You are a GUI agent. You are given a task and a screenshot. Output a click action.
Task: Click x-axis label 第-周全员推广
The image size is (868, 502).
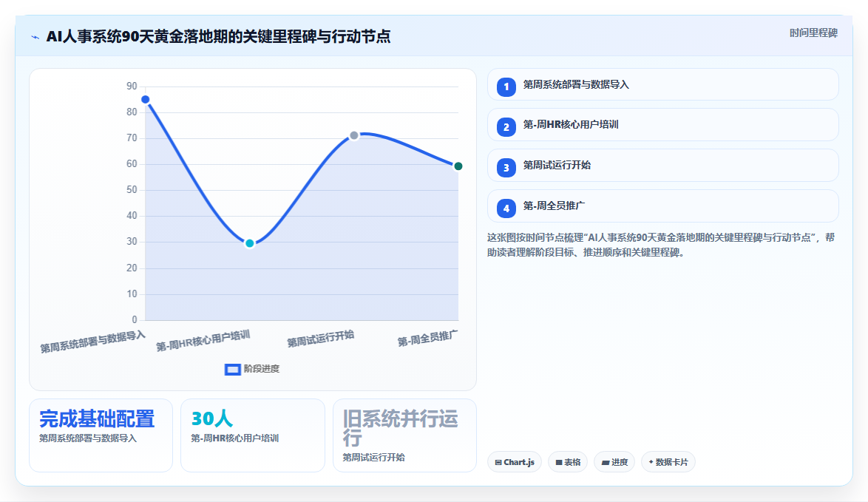pos(427,338)
